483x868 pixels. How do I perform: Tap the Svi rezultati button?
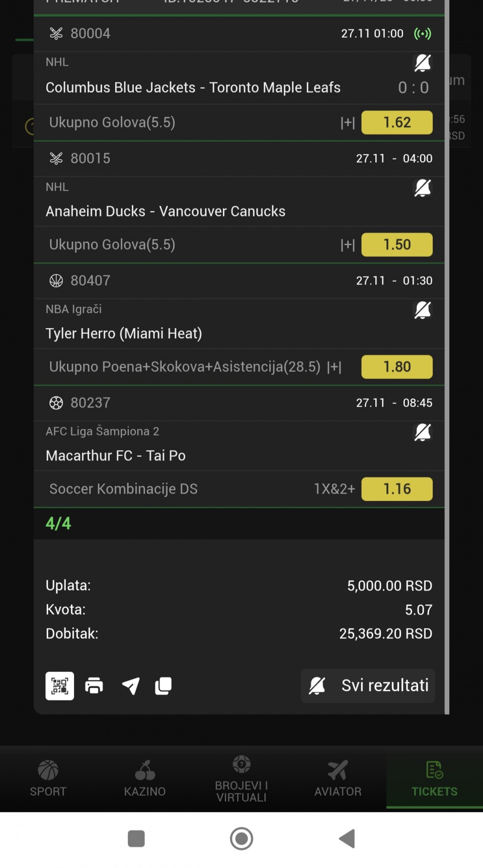point(368,686)
